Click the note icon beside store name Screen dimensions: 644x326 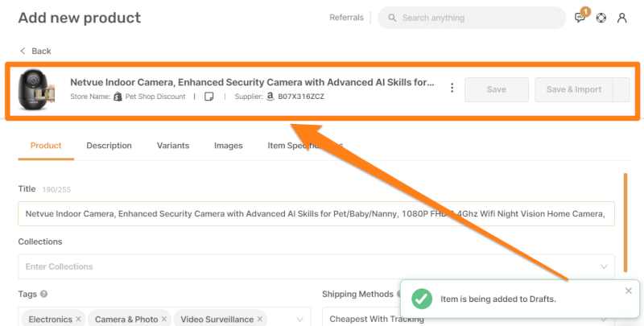[x=208, y=97]
